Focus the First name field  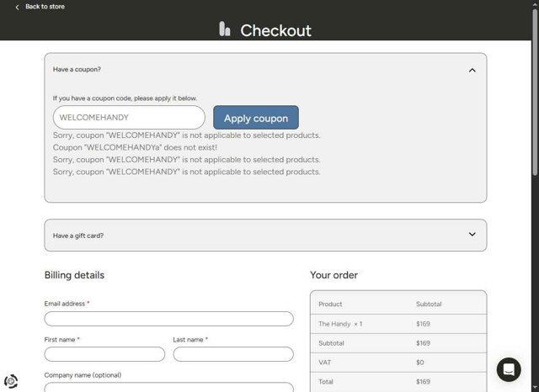tap(104, 354)
